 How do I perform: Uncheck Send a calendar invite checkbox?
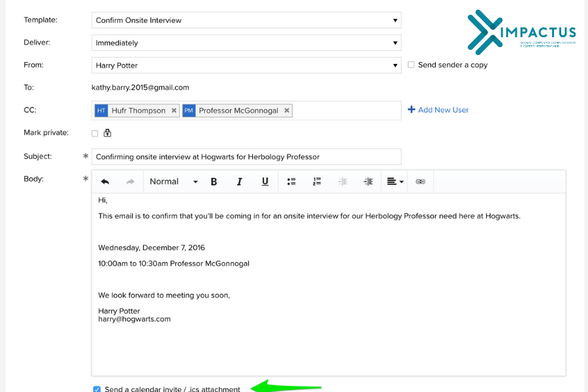(97, 389)
